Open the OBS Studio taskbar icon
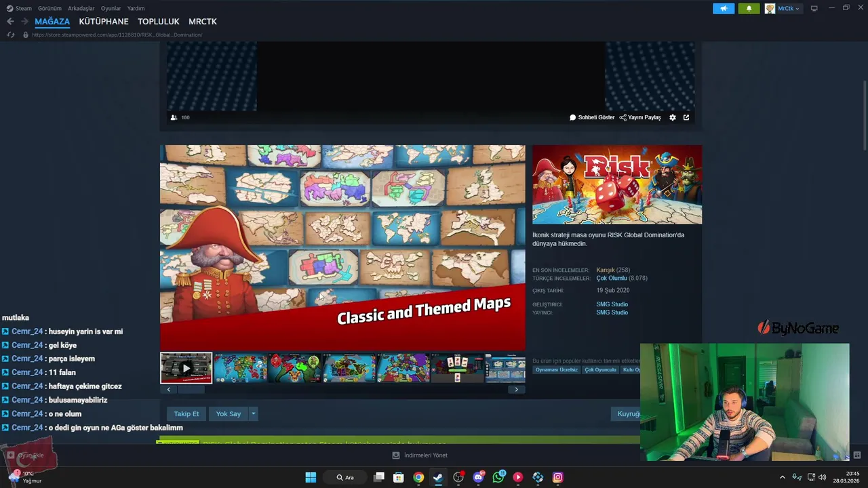This screenshot has height=488, width=868. 458,477
